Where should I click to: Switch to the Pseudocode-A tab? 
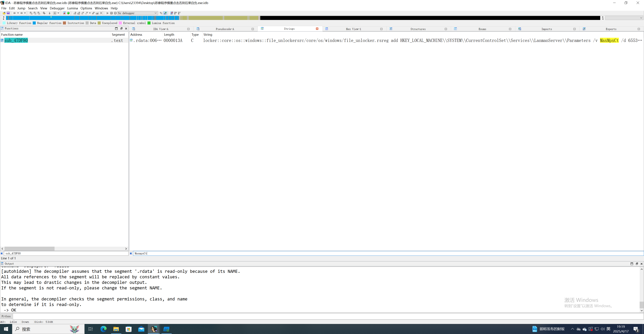[225, 29]
